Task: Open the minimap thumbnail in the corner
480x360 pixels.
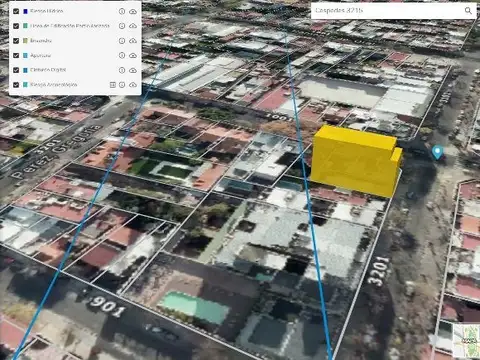Action: click(x=466, y=340)
